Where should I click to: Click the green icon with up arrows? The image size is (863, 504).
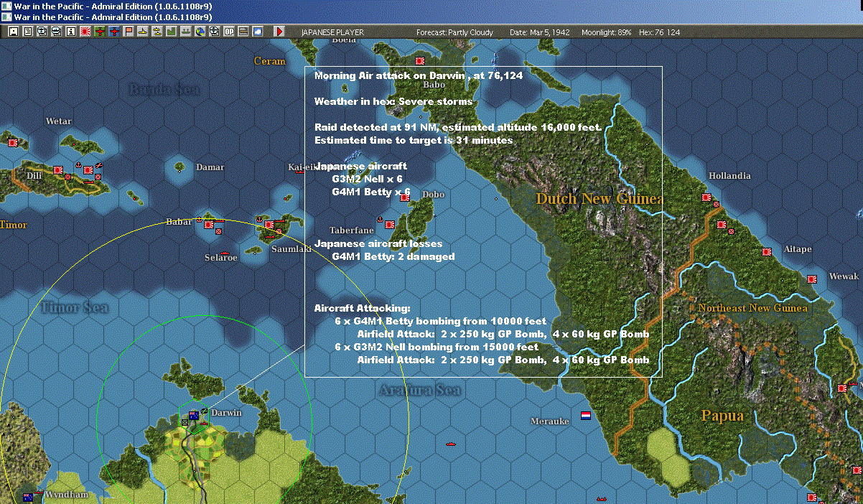coord(186,32)
